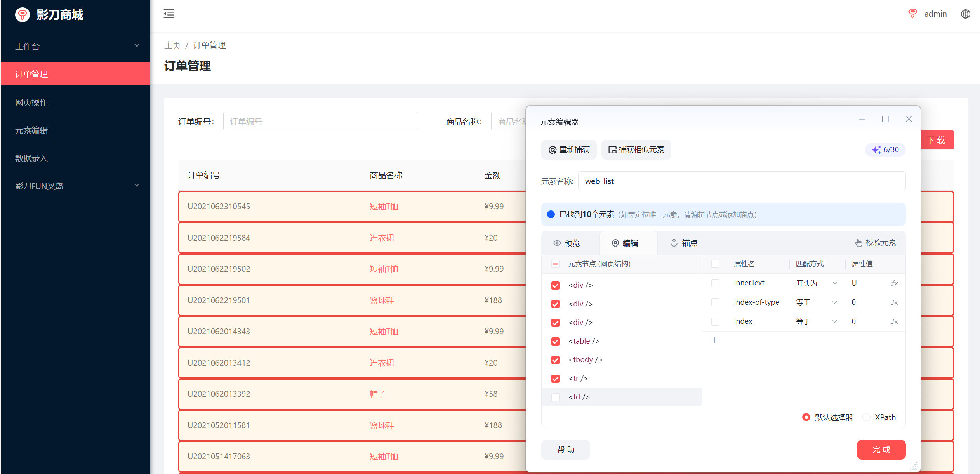The height and width of the screenshot is (474, 980).
Task: Expand the 工作台 sidebar menu
Action: click(x=76, y=46)
